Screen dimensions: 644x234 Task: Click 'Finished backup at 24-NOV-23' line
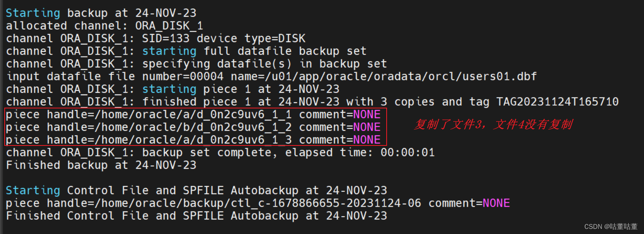(x=101, y=165)
